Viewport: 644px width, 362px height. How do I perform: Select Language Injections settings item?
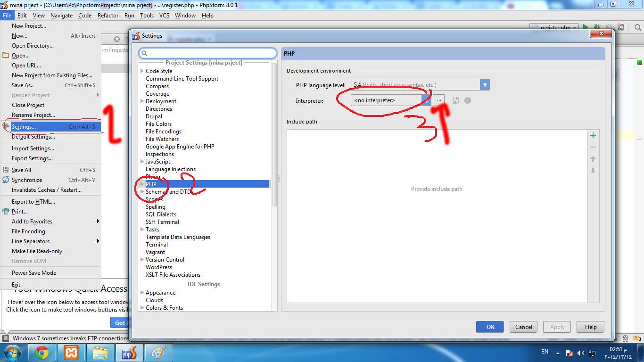pos(171,169)
